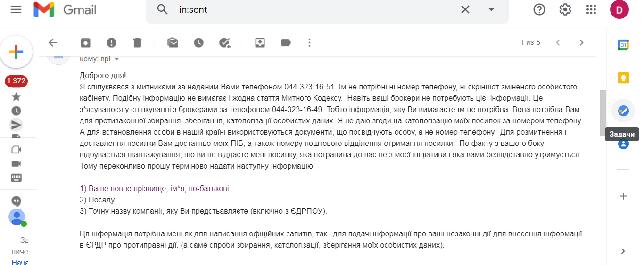Snooze the email with the clock icon
This screenshot has height=265, width=644.
[x=198, y=43]
